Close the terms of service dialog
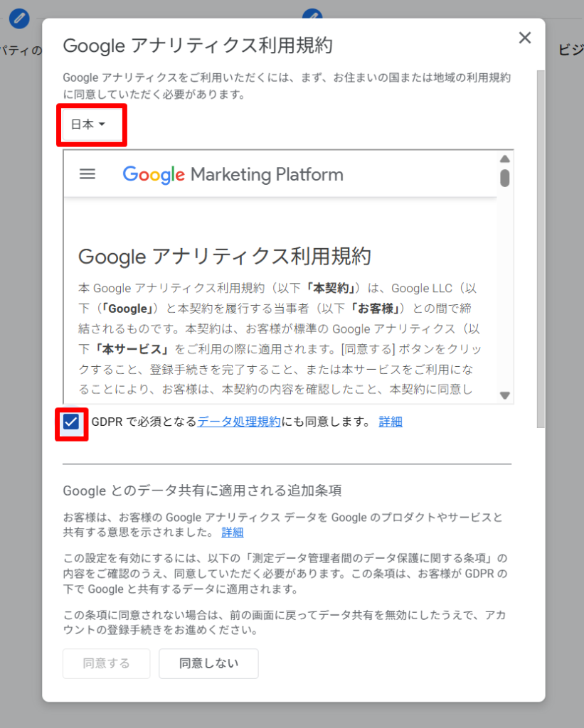Image resolution: width=584 pixels, height=728 pixels. [524, 38]
